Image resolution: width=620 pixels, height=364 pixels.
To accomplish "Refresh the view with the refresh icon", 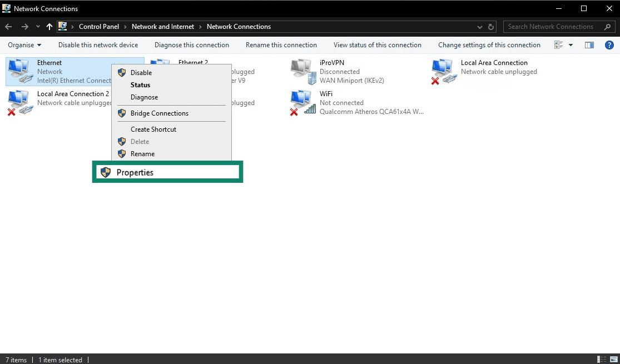I will point(490,26).
